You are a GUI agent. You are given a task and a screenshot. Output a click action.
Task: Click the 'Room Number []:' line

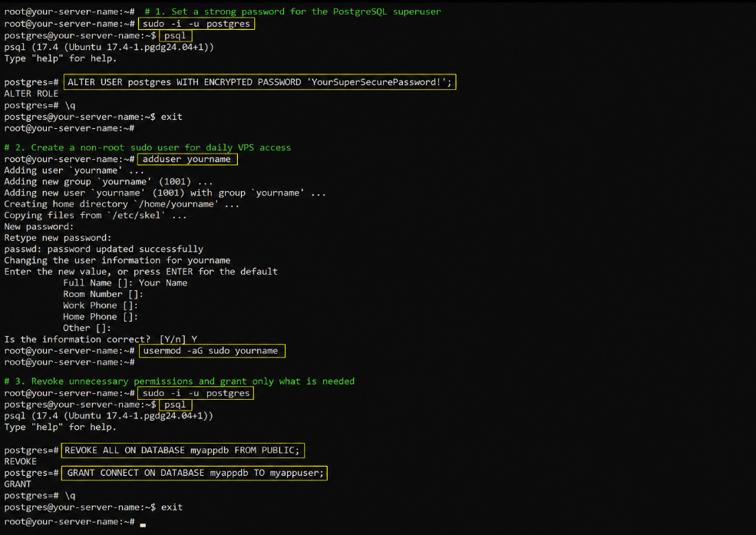pos(103,294)
